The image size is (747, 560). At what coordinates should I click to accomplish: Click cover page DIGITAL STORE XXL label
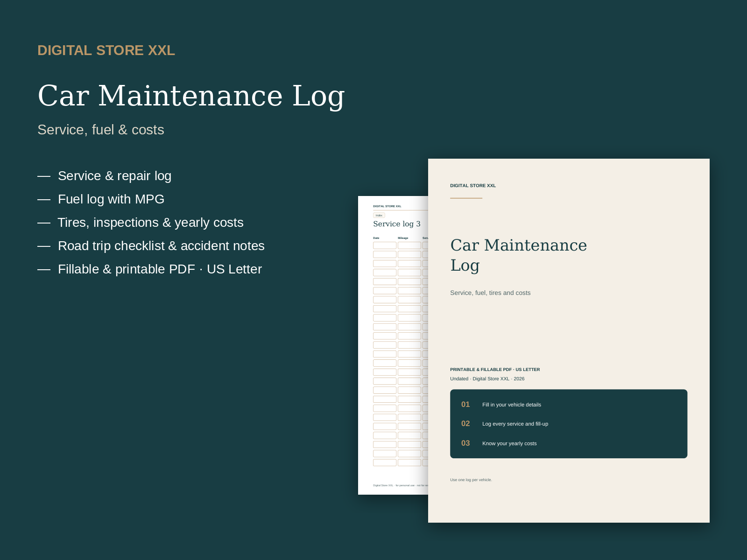473,186
